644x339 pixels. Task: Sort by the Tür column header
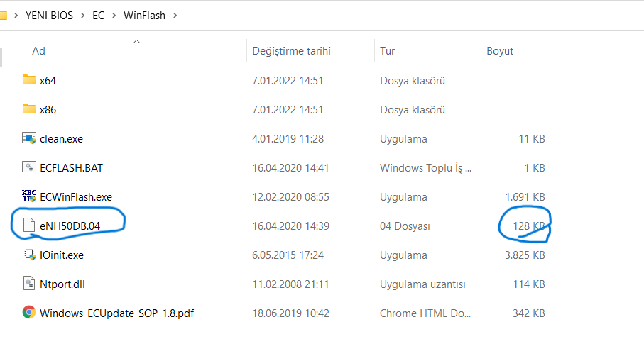pyautogui.click(x=387, y=51)
